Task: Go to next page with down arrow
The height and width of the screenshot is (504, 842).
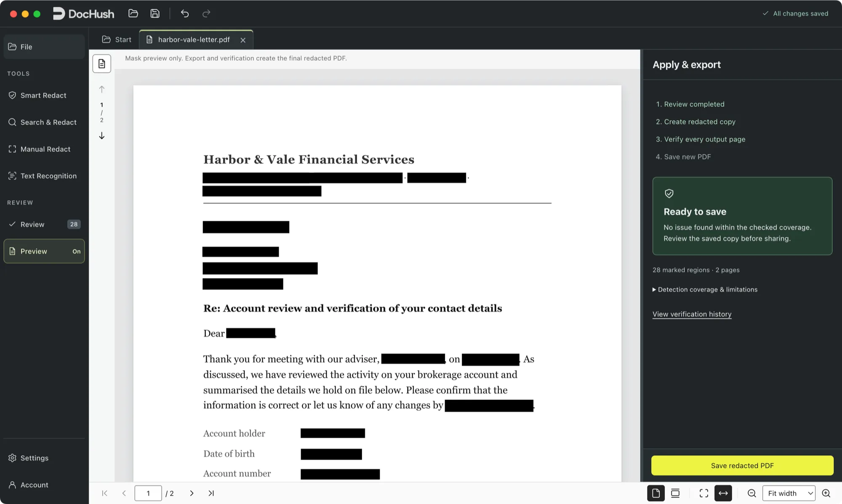Action: 101,135
